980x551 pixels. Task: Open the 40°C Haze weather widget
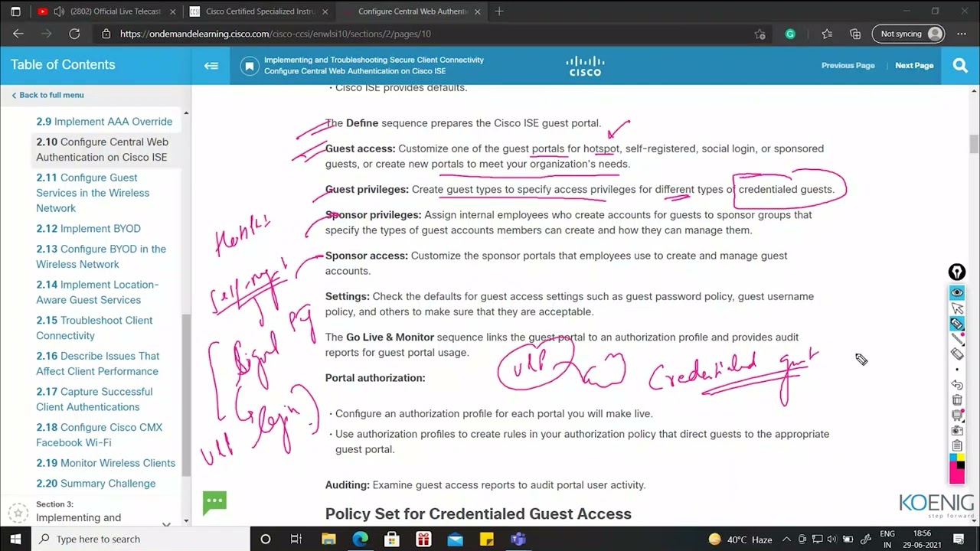[740, 540]
